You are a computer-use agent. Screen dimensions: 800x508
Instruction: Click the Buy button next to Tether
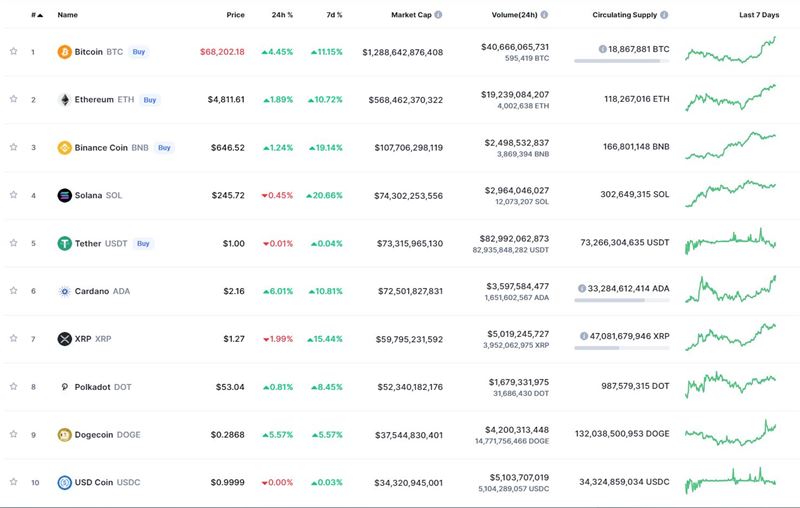click(143, 244)
